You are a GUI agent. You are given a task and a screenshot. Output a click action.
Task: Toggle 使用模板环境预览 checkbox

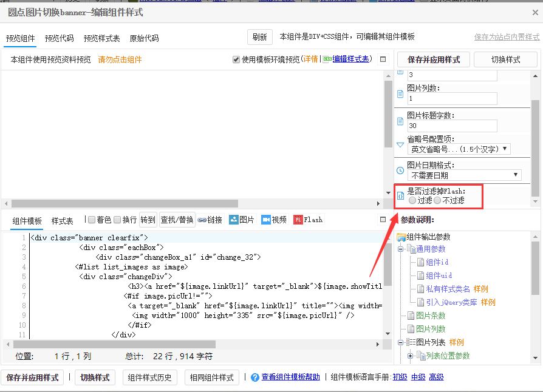click(x=236, y=59)
